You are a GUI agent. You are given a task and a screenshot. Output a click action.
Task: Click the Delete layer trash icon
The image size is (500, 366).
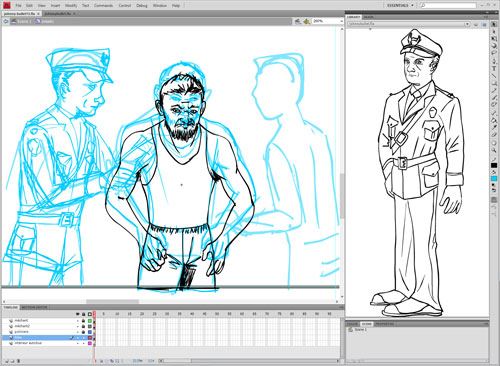tap(18, 361)
